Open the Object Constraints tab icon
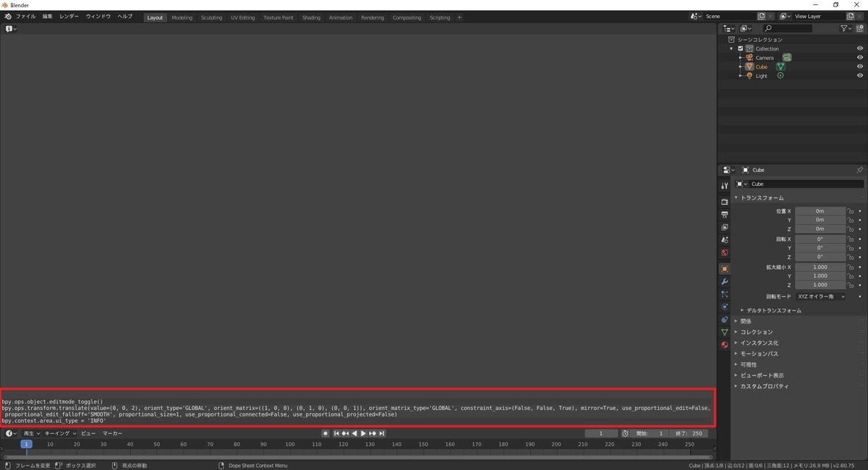868x470 pixels. pos(725,320)
